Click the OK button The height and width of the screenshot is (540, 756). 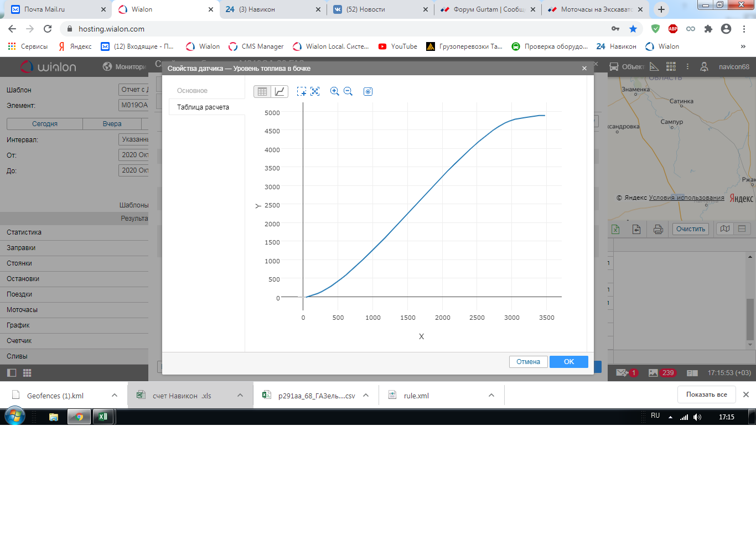click(x=568, y=362)
